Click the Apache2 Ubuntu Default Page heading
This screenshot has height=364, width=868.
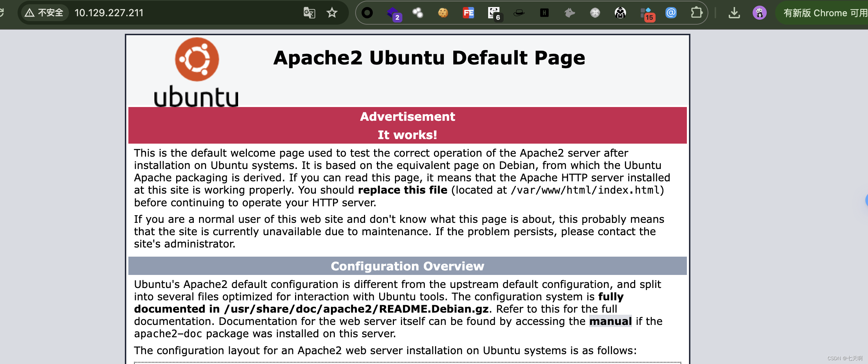(429, 58)
